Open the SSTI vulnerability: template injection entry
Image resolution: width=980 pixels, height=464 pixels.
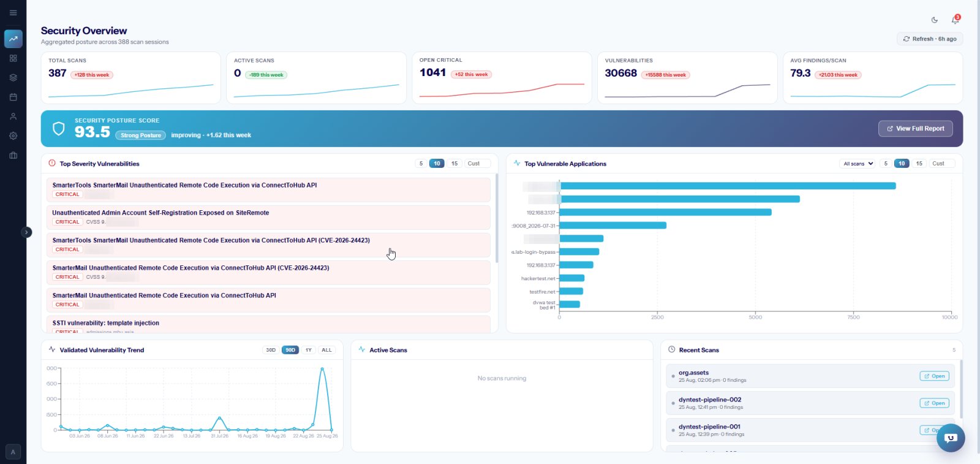268,325
